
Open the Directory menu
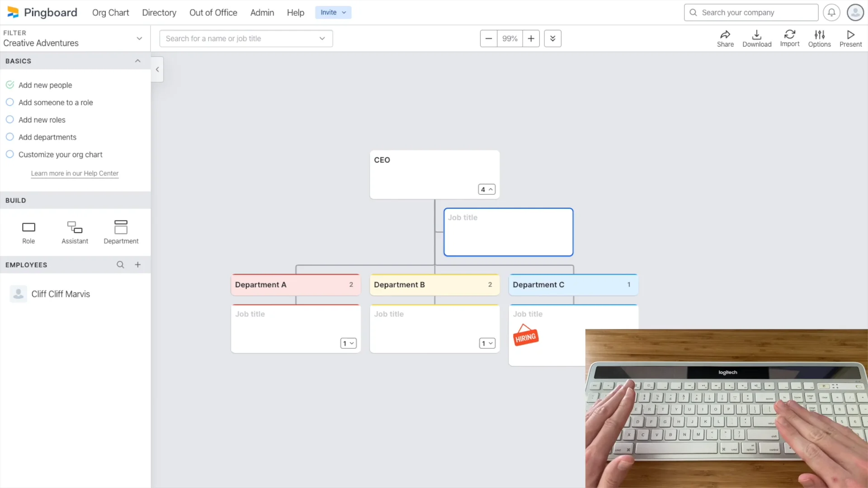click(x=159, y=13)
